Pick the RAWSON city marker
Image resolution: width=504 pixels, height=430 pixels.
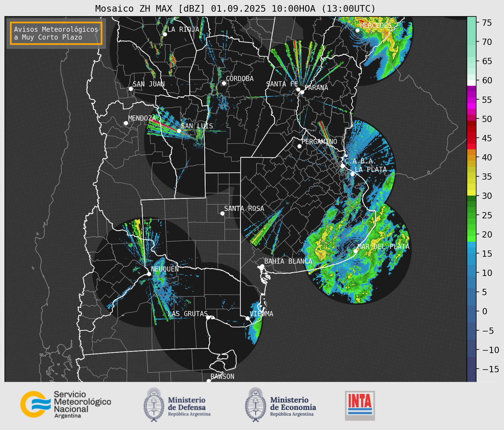click(209, 381)
